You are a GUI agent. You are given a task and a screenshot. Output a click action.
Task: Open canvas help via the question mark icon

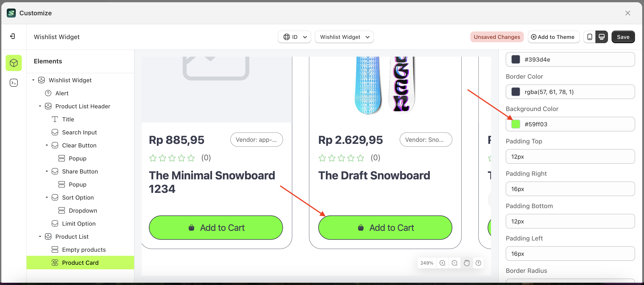click(479, 263)
